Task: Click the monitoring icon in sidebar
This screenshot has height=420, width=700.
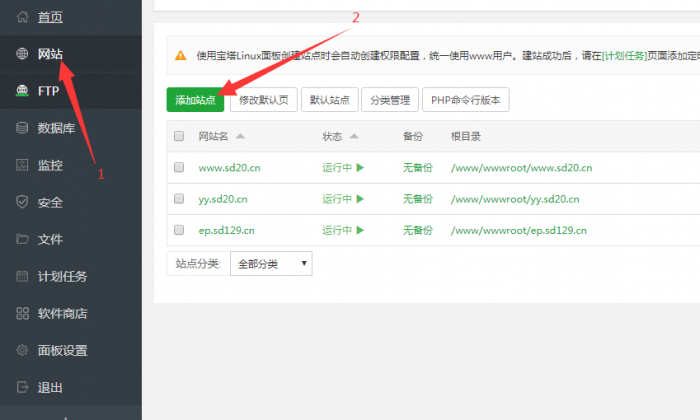Action: click(x=22, y=165)
